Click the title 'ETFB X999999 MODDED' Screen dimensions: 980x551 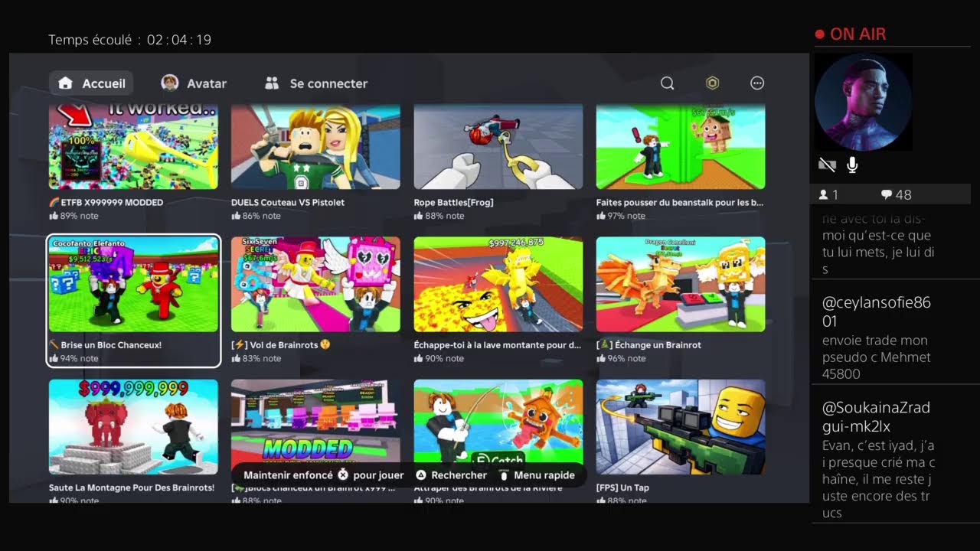106,203
